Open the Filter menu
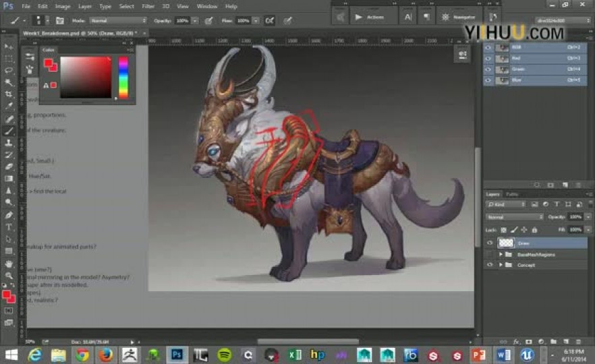Viewport: 595px width, 364px height. (x=148, y=7)
